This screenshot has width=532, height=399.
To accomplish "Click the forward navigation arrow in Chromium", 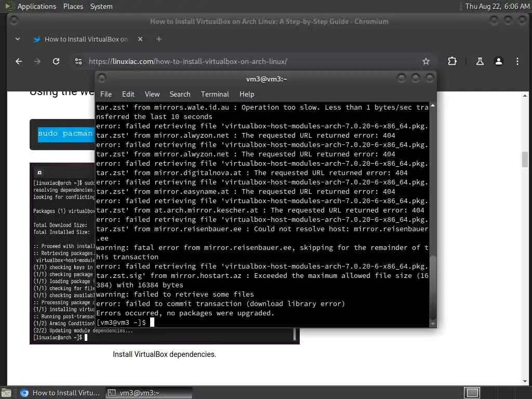I will [37, 61].
